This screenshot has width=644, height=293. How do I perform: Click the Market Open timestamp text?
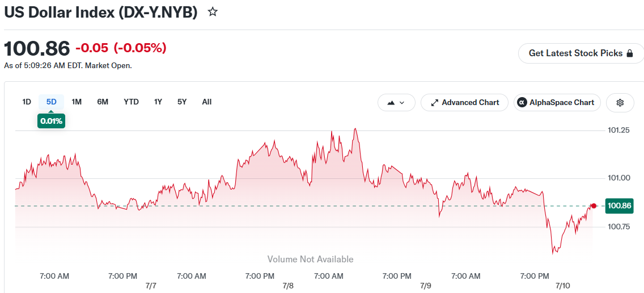coord(68,65)
